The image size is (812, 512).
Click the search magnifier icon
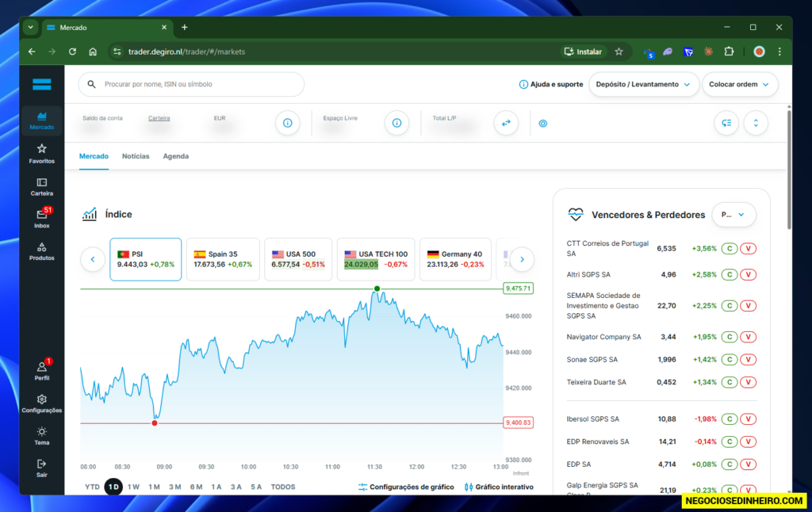(x=92, y=84)
